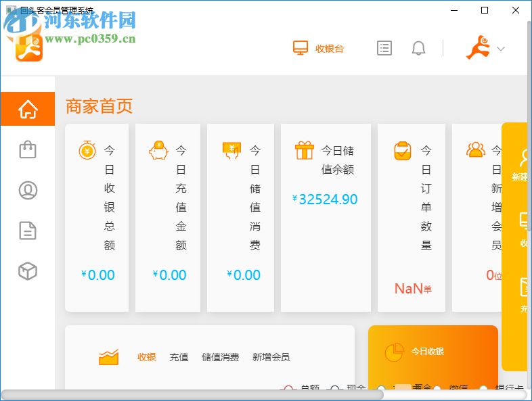
Task: Close the 回头客会员管理系统 window
Action: coord(516,11)
